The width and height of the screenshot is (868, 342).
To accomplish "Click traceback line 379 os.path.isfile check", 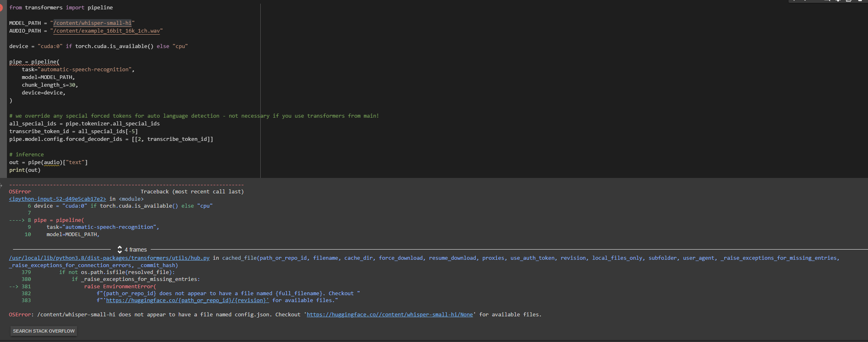I will tap(98, 272).
